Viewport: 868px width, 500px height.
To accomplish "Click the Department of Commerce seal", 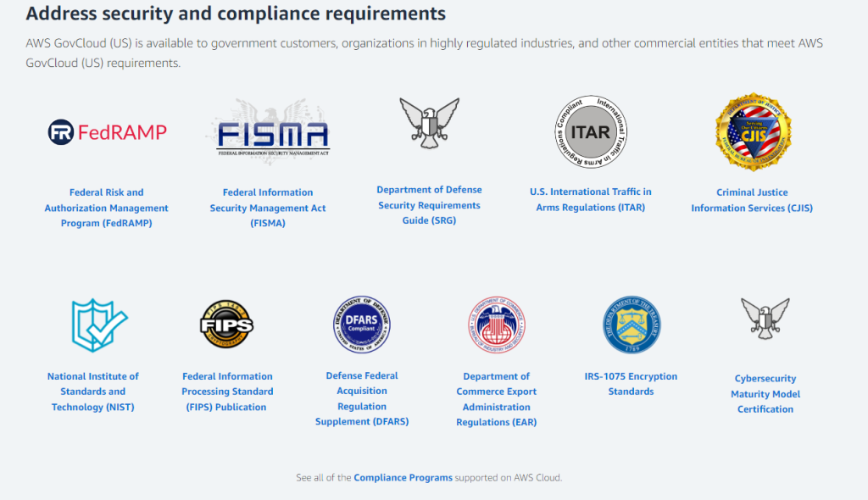I will click(x=496, y=325).
